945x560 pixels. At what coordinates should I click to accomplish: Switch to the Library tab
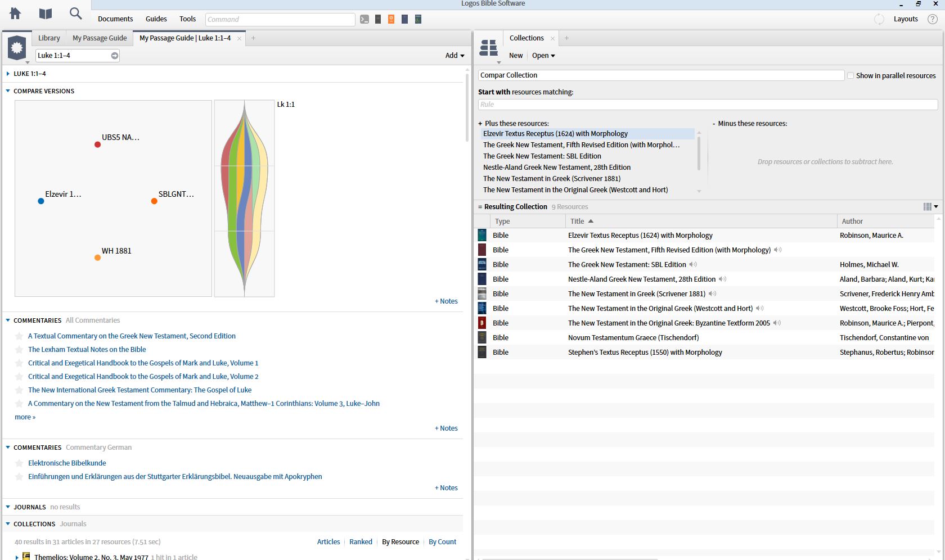[x=49, y=38]
